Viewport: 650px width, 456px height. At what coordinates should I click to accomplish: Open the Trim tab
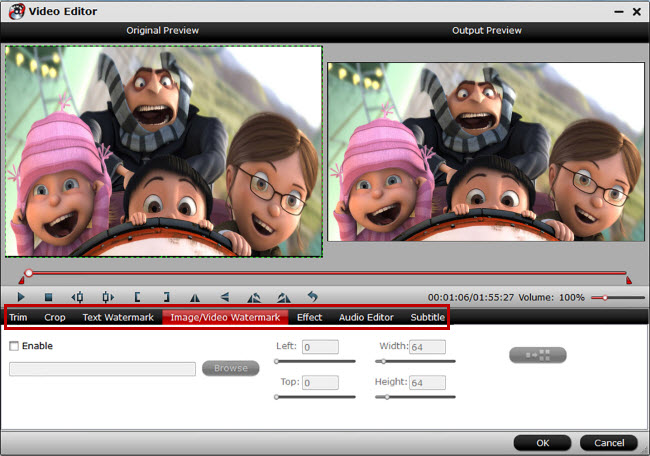[x=18, y=317]
